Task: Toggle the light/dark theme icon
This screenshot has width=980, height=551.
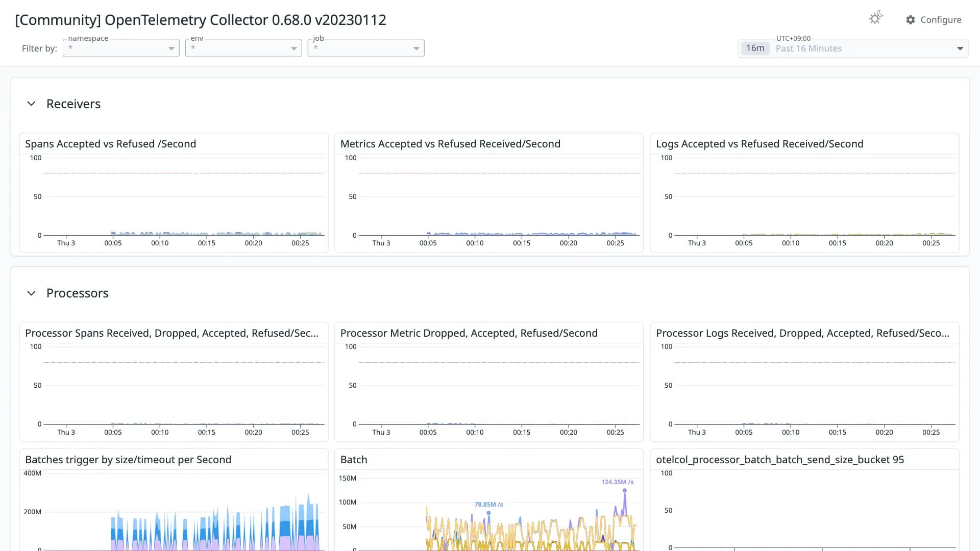Action: click(876, 18)
